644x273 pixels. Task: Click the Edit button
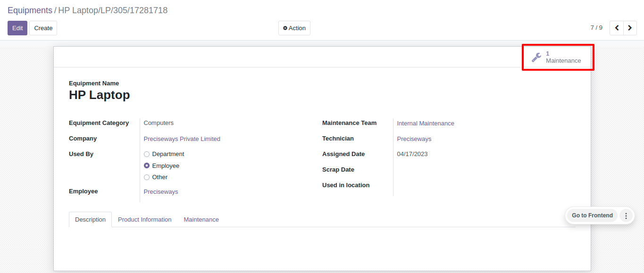tap(17, 28)
